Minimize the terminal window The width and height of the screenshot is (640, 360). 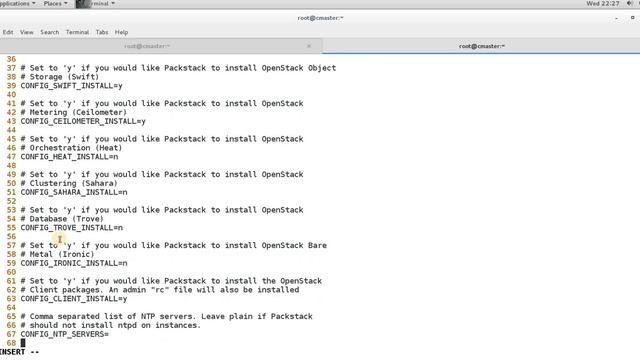click(616, 18)
